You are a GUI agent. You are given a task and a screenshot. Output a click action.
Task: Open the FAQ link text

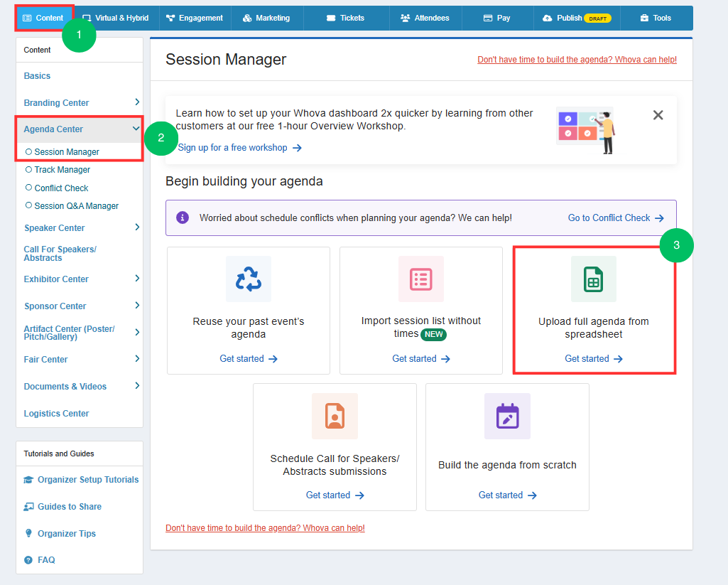pyautogui.click(x=46, y=560)
